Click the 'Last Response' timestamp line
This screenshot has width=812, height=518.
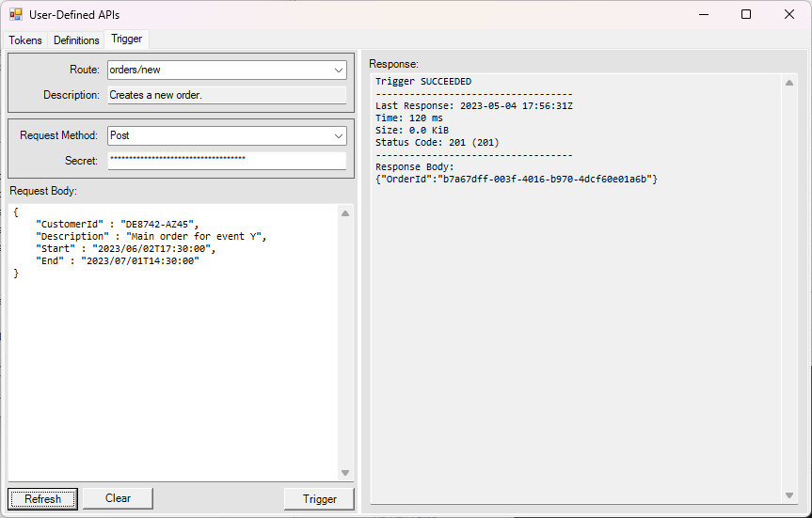(474, 105)
